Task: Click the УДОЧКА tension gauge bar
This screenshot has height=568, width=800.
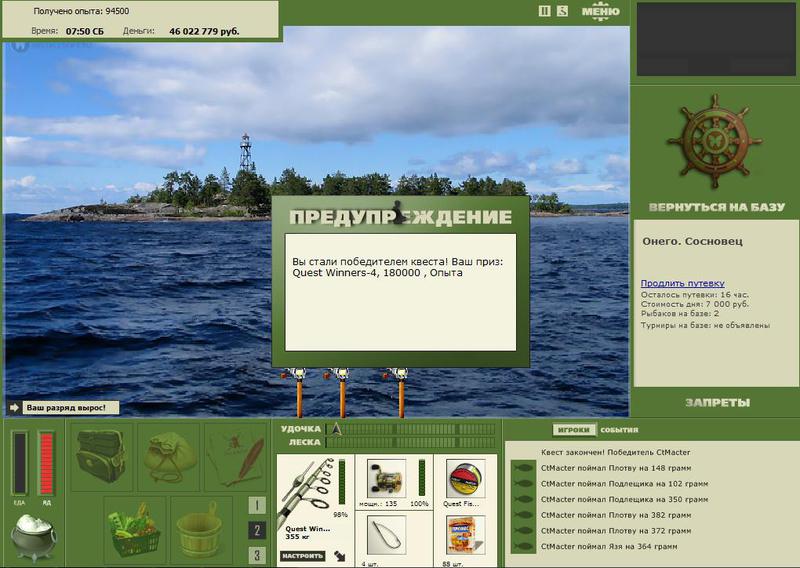Action: [x=411, y=429]
